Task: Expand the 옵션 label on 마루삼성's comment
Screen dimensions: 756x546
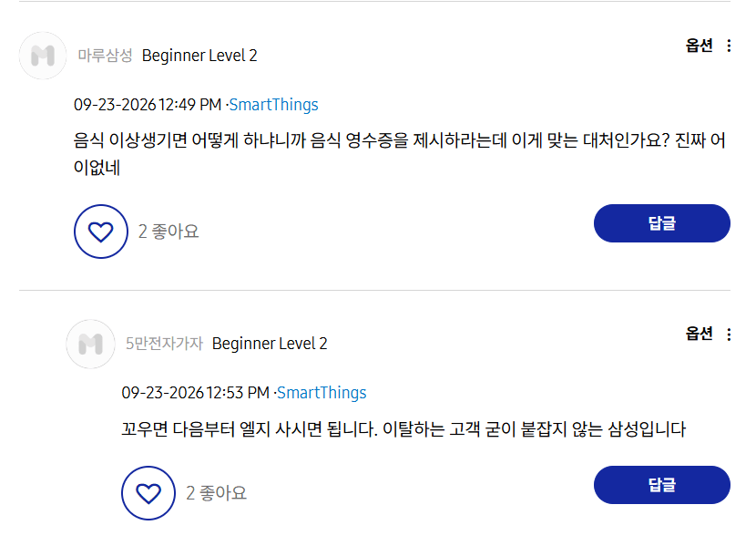Action: tap(700, 46)
